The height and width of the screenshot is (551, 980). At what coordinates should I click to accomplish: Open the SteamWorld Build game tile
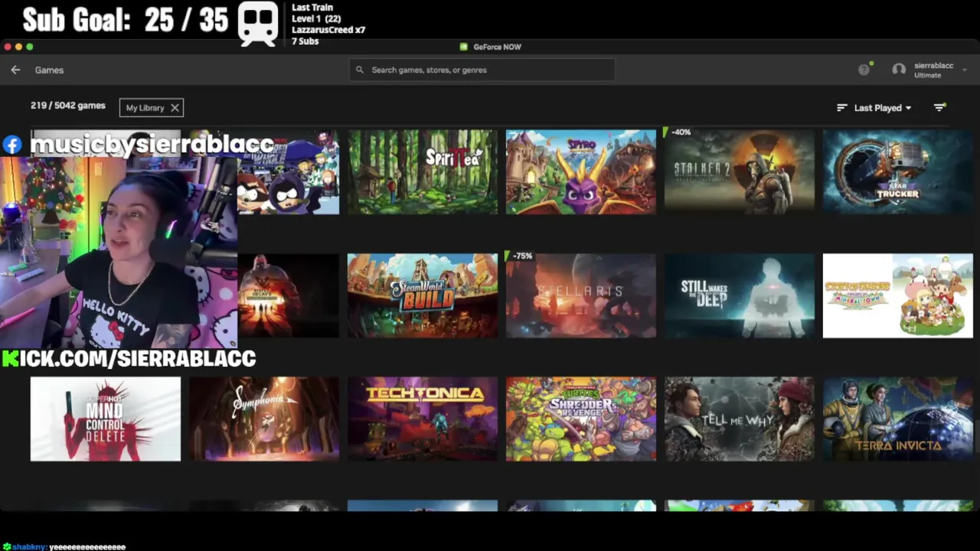coord(423,295)
